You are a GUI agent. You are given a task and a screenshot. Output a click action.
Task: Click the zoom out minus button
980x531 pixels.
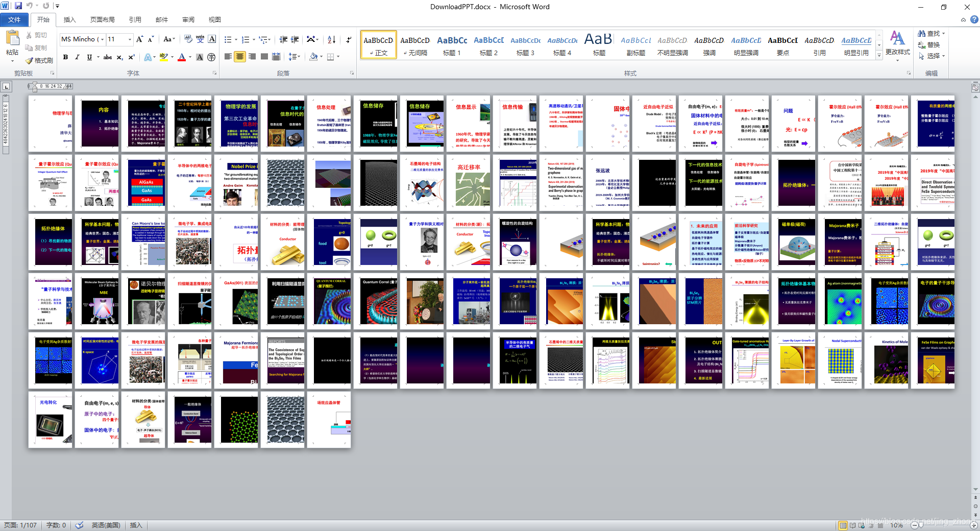tap(915, 525)
